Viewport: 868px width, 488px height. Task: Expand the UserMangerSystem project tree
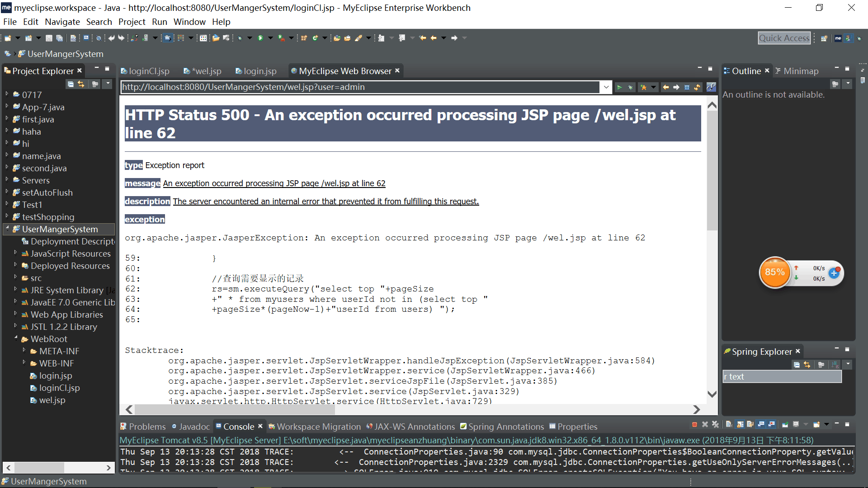[6, 229]
